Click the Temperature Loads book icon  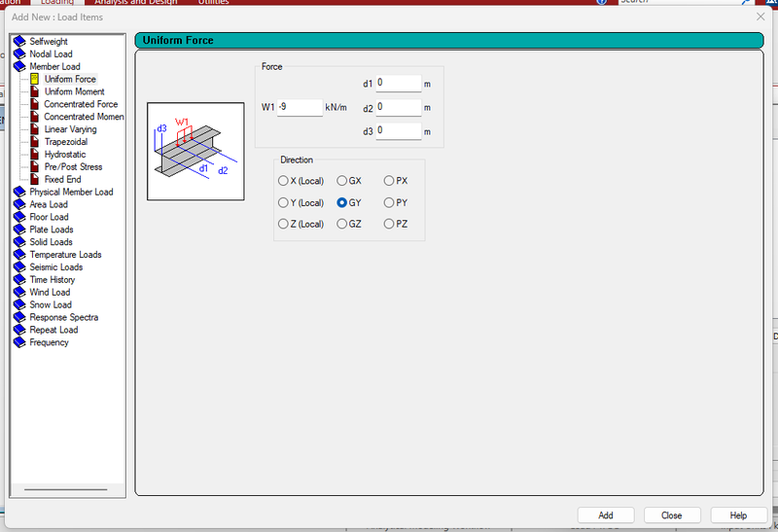[x=19, y=254]
